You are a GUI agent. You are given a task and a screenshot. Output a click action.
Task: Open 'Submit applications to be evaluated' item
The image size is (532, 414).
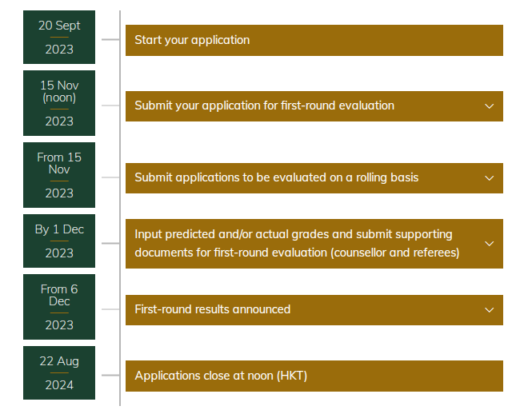[276, 178]
